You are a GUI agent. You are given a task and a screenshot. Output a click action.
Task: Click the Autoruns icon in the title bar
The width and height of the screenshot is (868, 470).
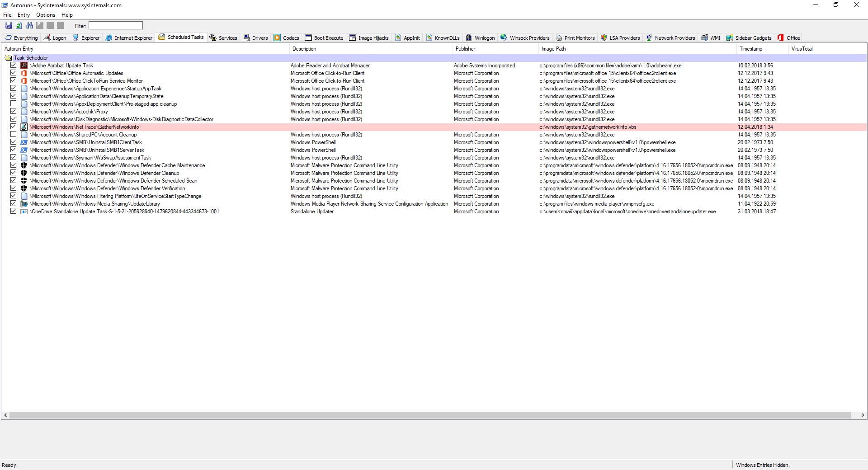5,5
